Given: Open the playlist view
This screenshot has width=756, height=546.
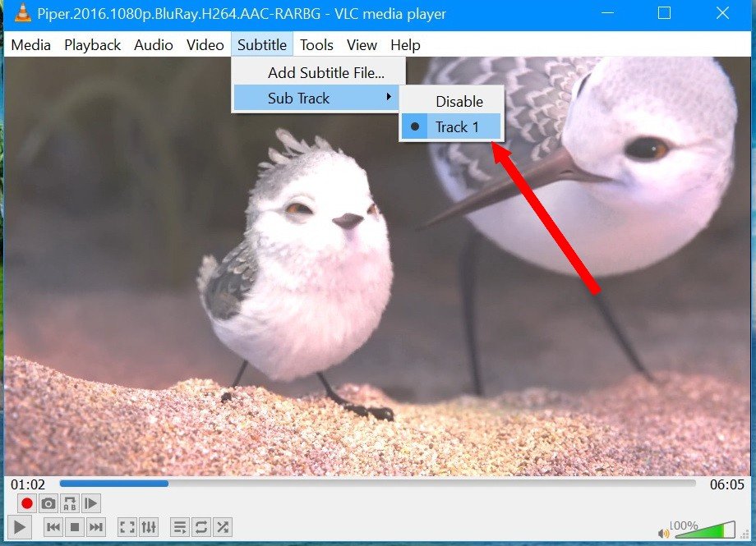Looking at the screenshot, I should [180, 527].
